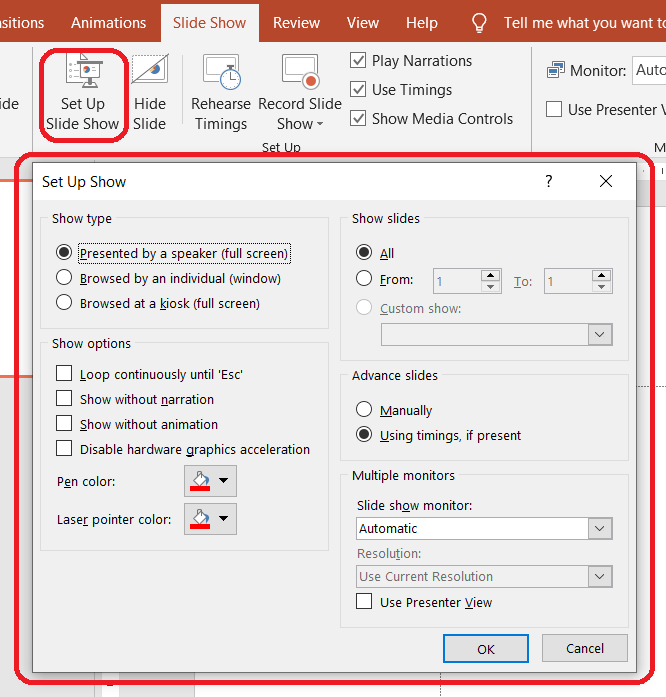Expand the Slide show monitor dropdown
This screenshot has width=666, height=697.
click(x=600, y=528)
